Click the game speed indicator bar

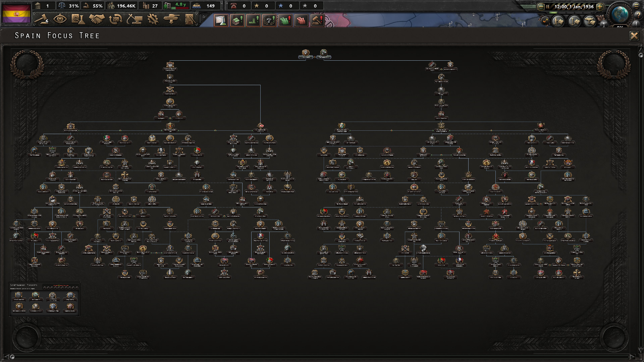tap(570, 12)
